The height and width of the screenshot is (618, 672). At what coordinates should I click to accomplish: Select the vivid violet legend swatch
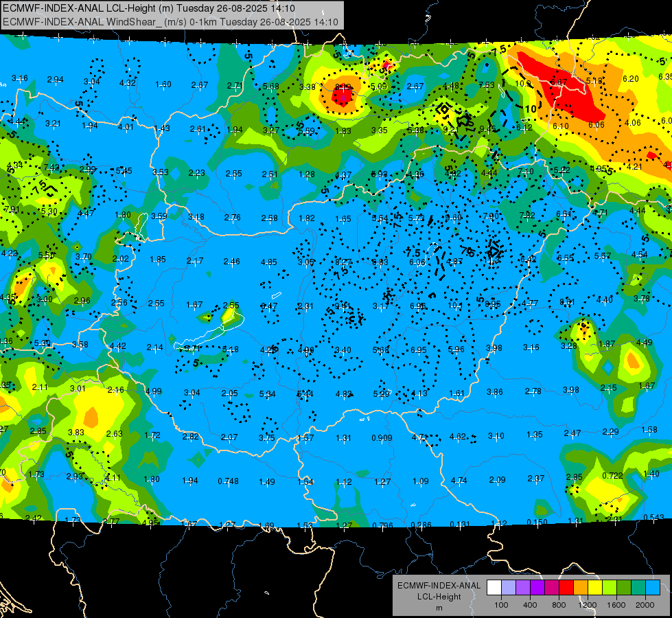[537, 588]
